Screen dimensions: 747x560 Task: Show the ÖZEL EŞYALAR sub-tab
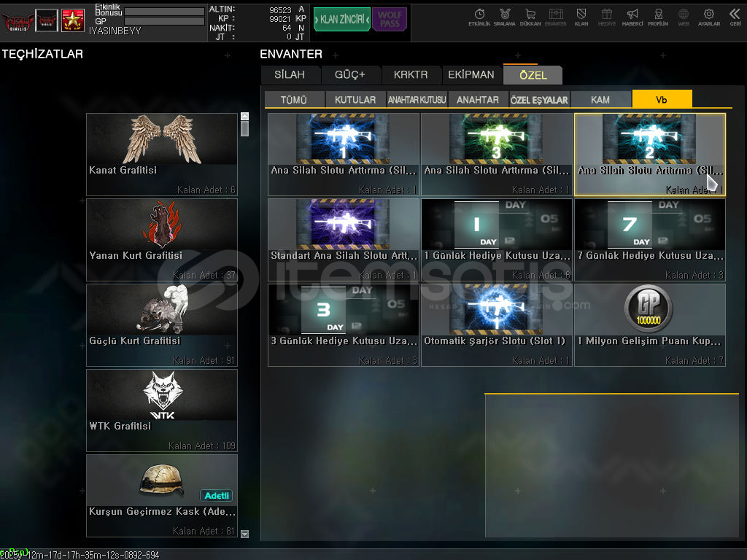click(539, 99)
